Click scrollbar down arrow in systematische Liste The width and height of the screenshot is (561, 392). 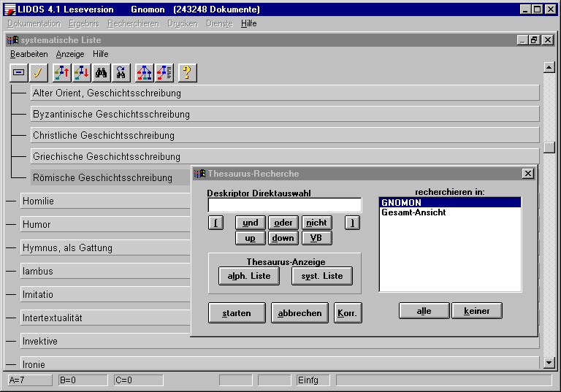click(x=549, y=363)
